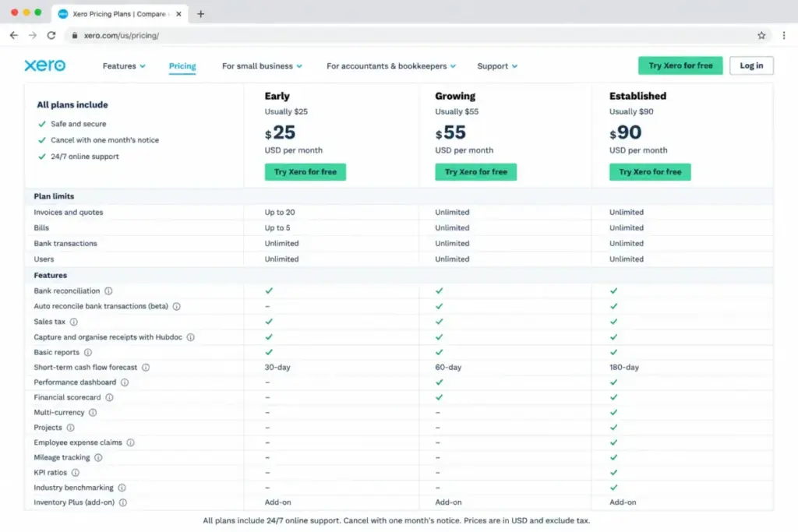Show info for Multi-currency
The width and height of the screenshot is (798, 532).
[93, 413]
